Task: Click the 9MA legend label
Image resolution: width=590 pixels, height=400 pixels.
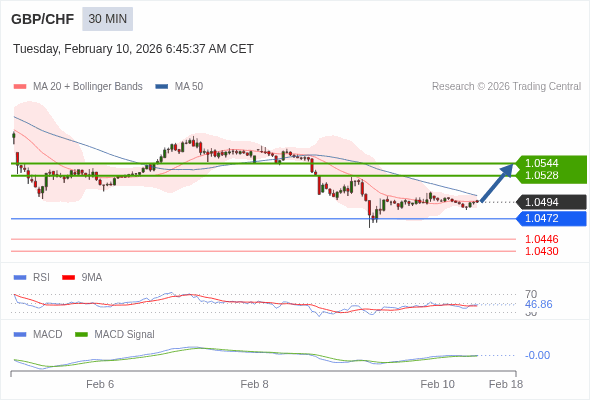Action: tap(92, 278)
